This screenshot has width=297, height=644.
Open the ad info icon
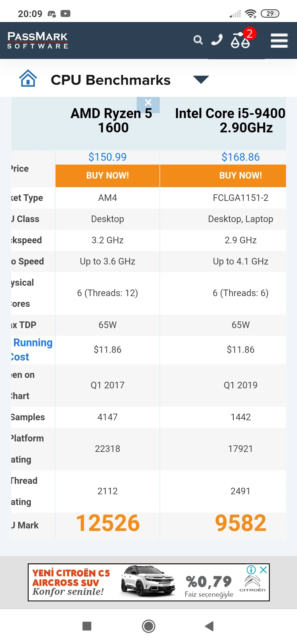[251, 570]
